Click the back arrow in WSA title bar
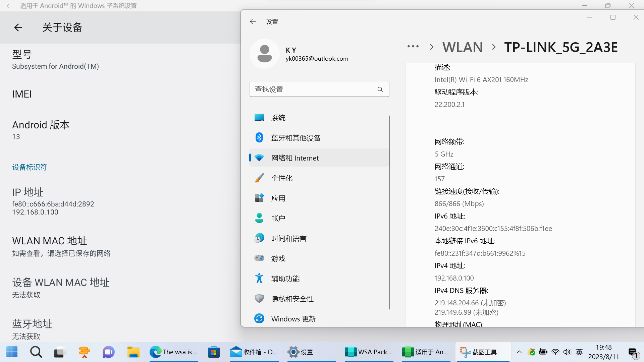644x362 pixels. coord(9,6)
